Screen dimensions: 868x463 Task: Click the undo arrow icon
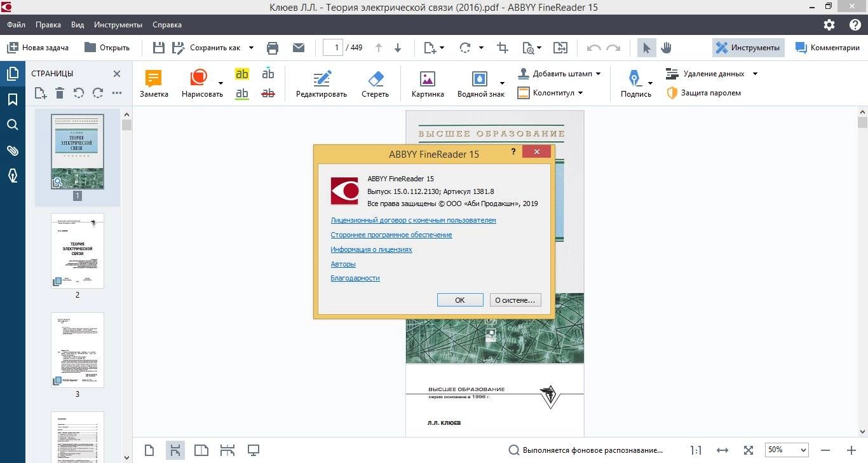(593, 48)
